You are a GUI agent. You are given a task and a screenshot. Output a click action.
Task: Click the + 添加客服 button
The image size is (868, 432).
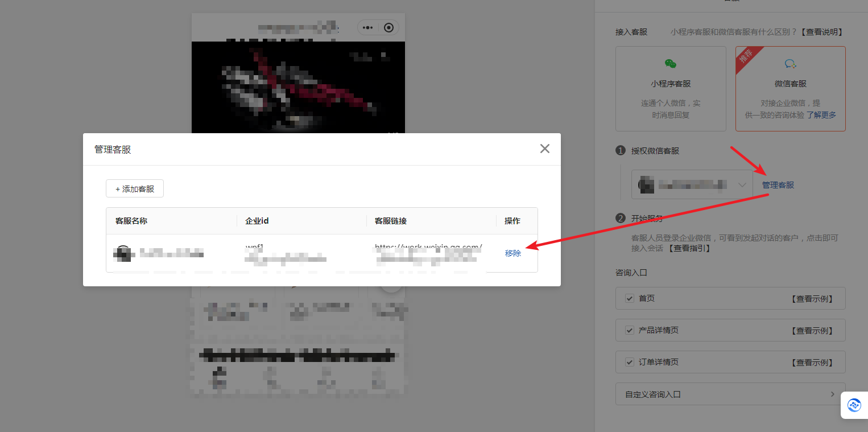tap(135, 188)
